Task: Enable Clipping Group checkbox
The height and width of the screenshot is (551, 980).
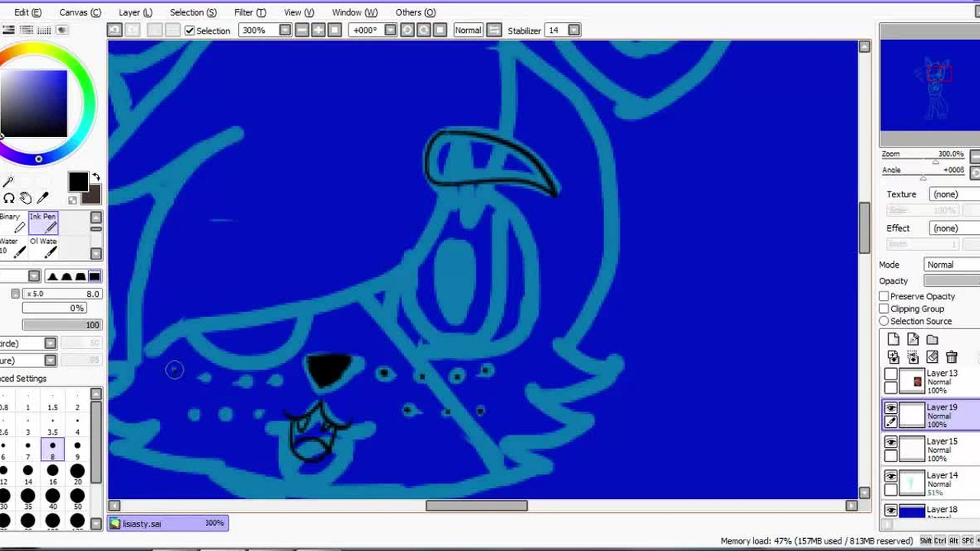Action: click(884, 308)
